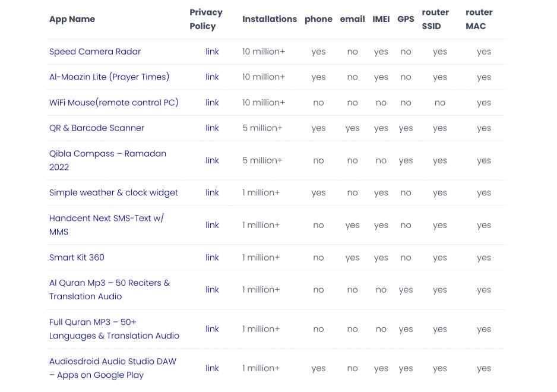Click QR & Barcode Scanner's email 'yes' value
Viewport: 557px width, 392px height.
click(x=352, y=129)
